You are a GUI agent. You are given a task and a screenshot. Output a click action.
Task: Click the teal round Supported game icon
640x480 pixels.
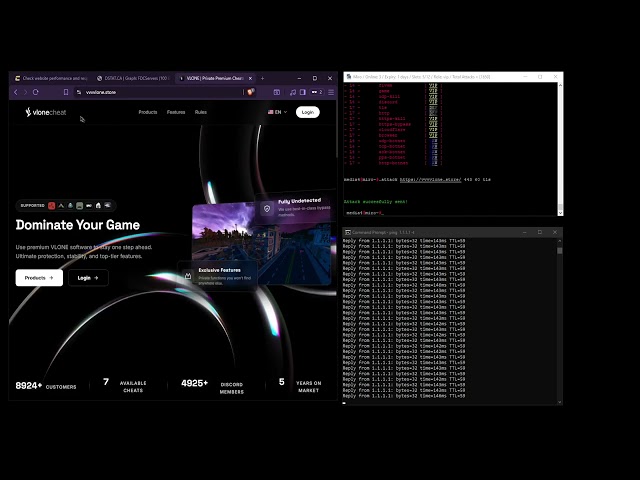point(70,205)
